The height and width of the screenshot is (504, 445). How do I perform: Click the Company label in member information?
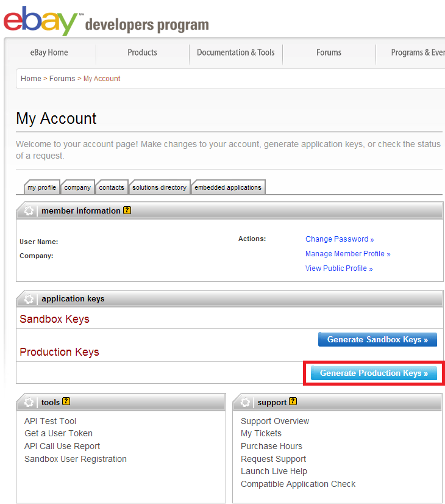pyautogui.click(x=37, y=256)
